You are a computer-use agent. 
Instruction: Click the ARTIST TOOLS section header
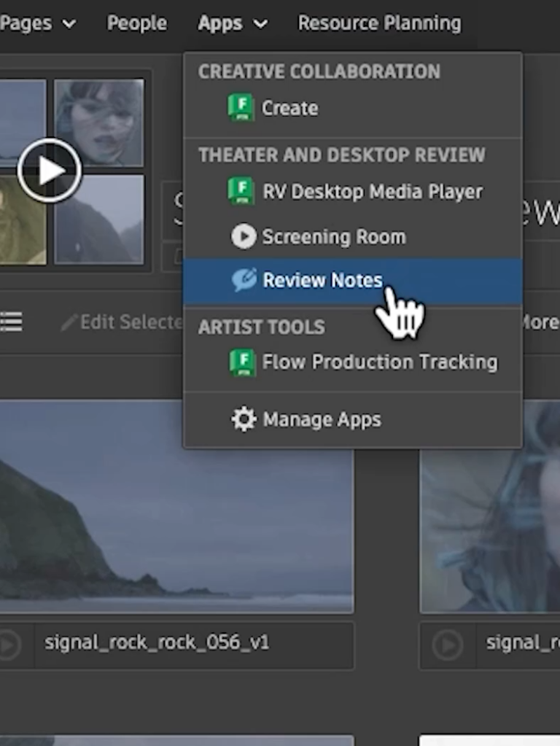pos(262,327)
